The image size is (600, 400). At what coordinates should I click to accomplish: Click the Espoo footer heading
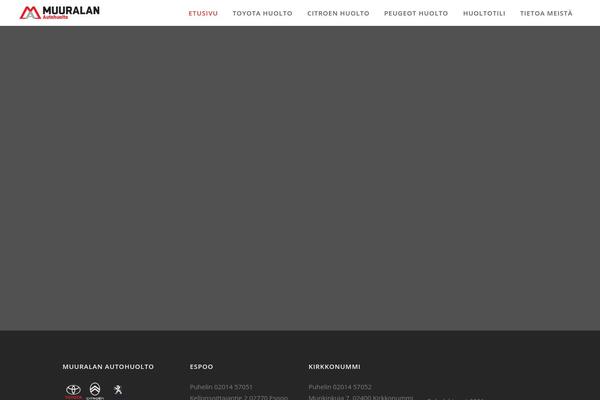(202, 367)
